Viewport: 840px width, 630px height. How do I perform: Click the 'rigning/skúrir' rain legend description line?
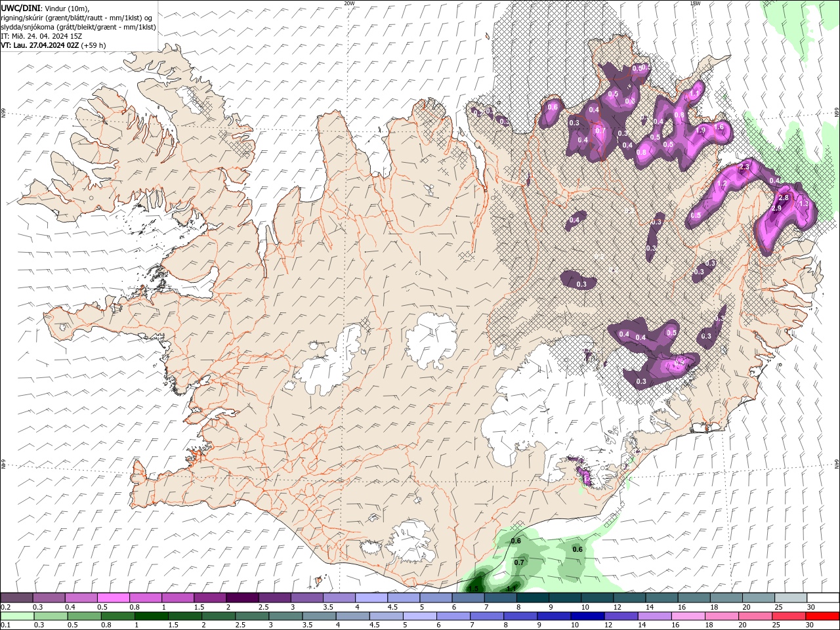click(x=77, y=18)
